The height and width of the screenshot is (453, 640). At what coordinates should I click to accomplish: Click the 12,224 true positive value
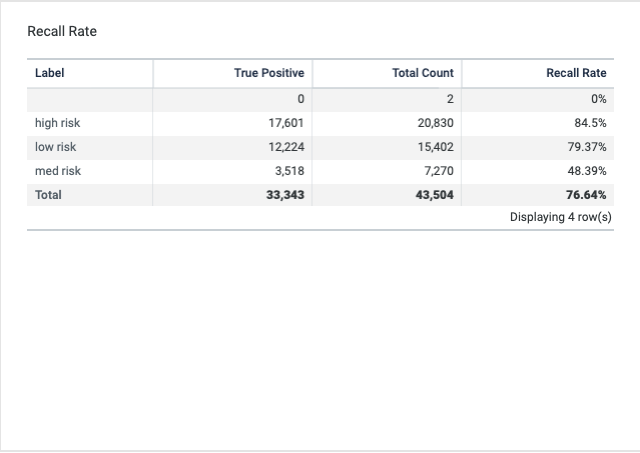288,147
